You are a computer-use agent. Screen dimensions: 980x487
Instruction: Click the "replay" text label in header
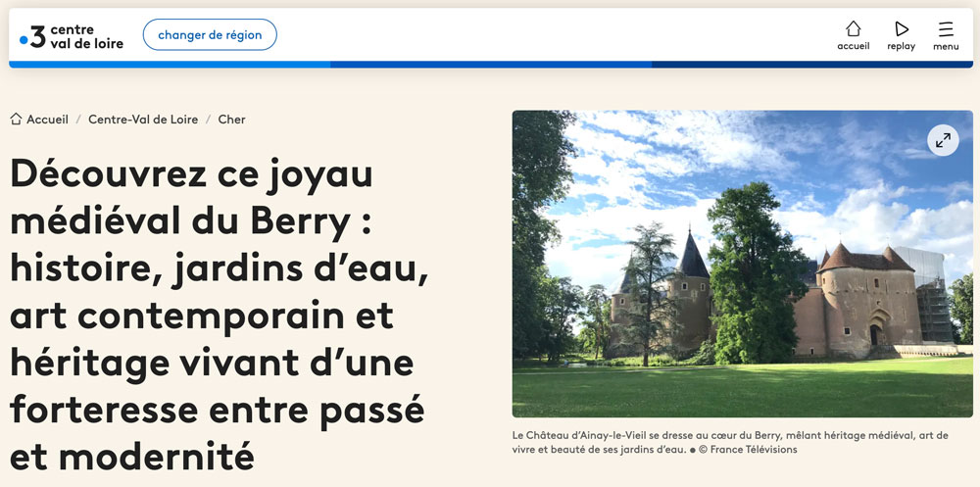click(x=902, y=46)
